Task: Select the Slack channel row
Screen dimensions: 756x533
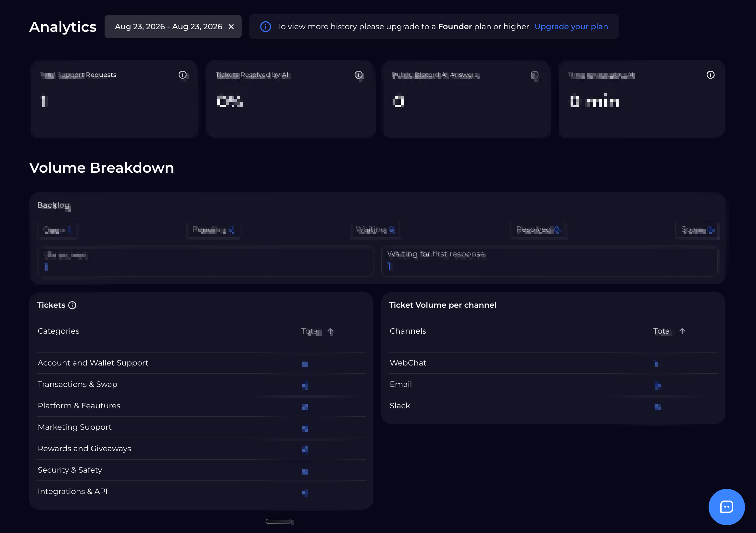Action: click(553, 406)
